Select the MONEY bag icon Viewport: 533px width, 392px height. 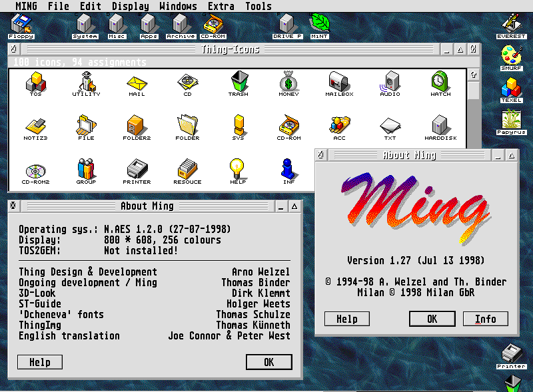point(288,84)
